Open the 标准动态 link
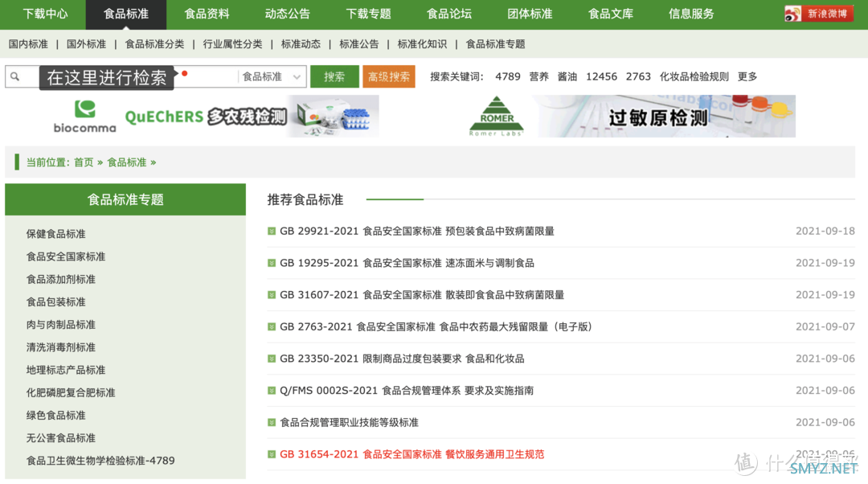Viewport: 868px width, 484px height. 301,44
